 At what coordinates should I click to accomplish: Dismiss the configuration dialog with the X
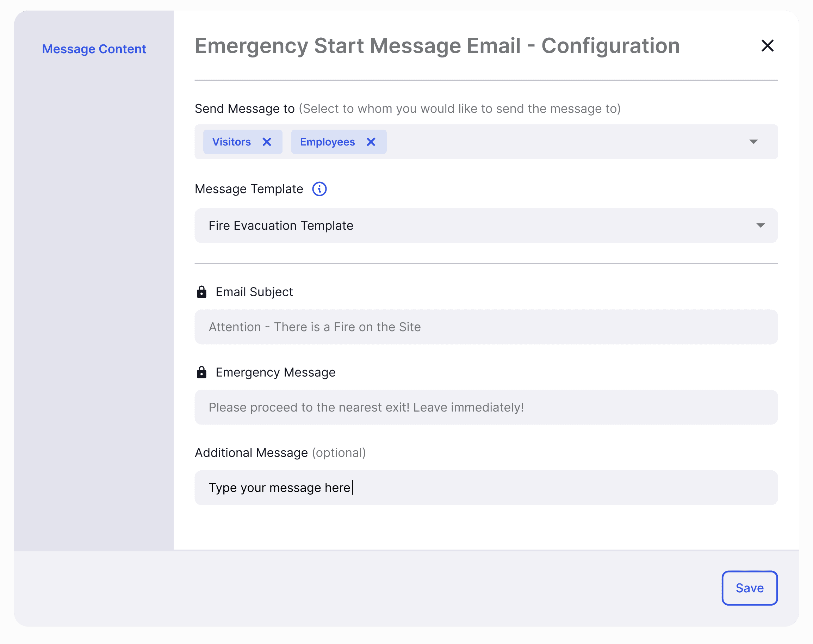(x=768, y=45)
